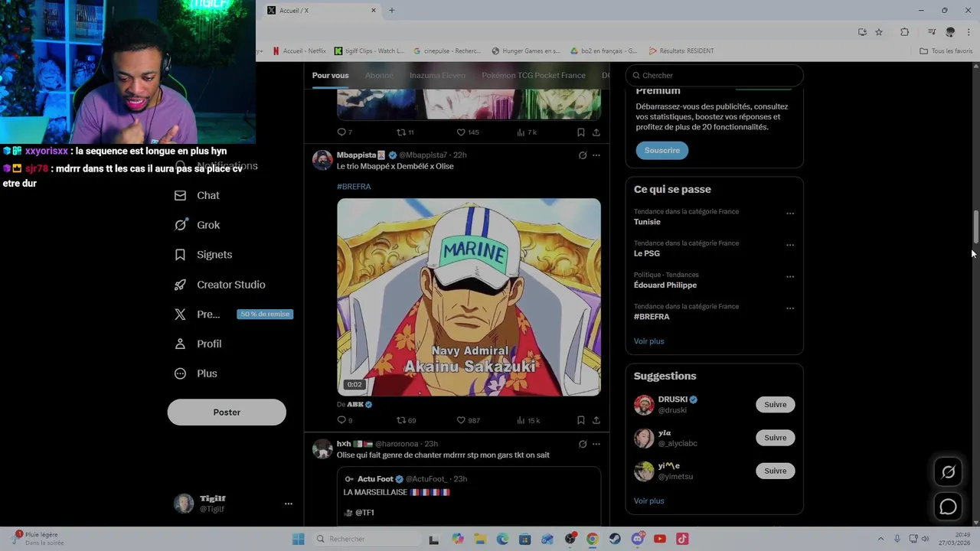Screen dimensions: 980x551
Task: Share the Mbappista post
Action: [596, 420]
